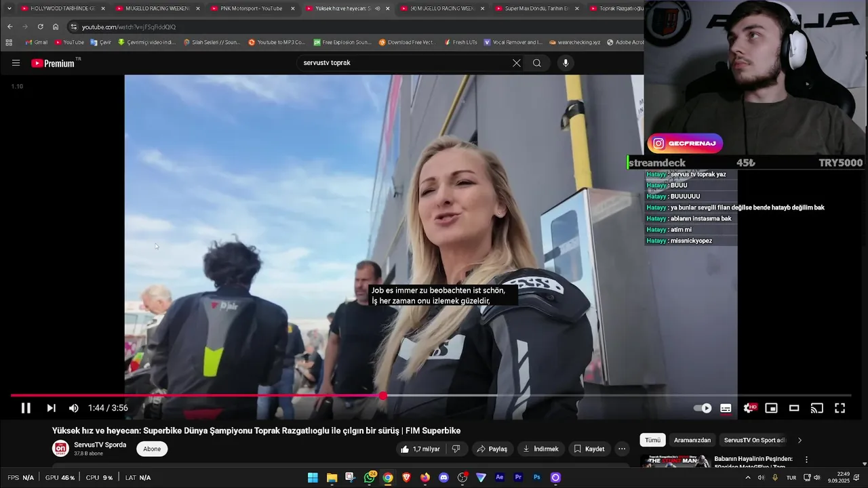Start voice search with microphone
The height and width of the screenshot is (488, 868).
click(x=566, y=63)
